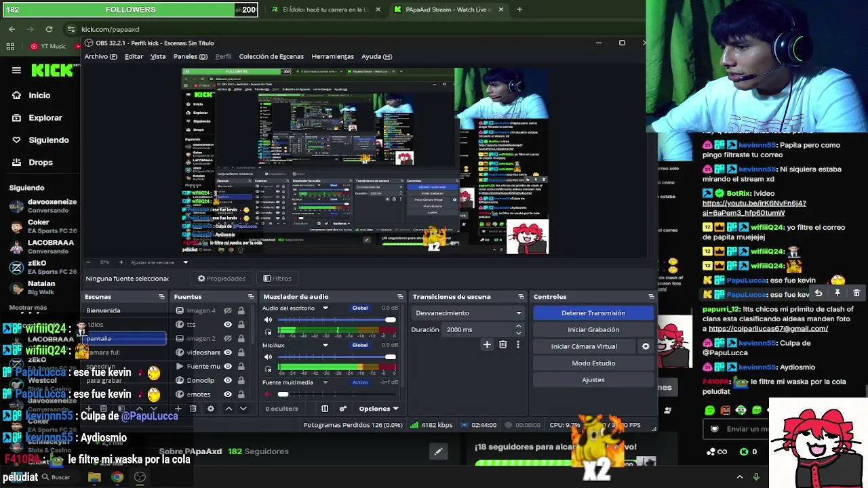Add a scene transition with plus icon
Image resolution: width=868 pixels, height=488 pixels.
487,345
